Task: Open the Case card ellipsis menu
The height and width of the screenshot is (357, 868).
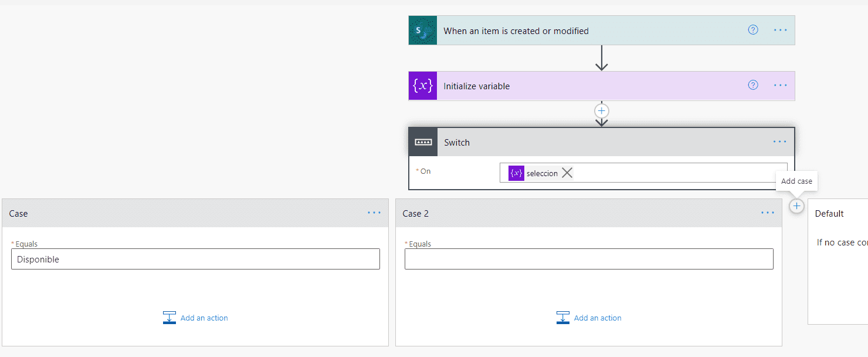Action: [374, 213]
